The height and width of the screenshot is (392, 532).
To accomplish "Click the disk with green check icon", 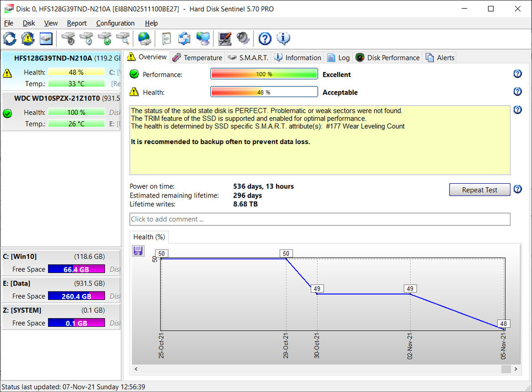I will (105, 39).
